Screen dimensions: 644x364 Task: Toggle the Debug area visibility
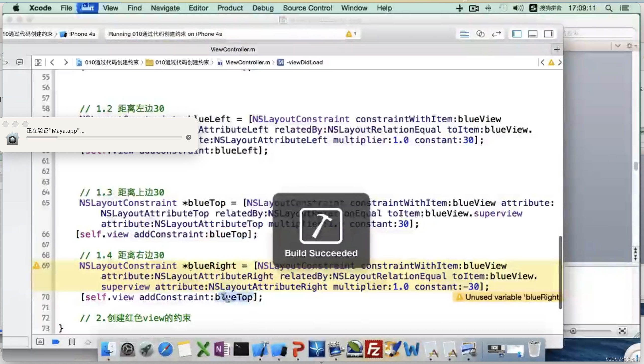point(533,34)
